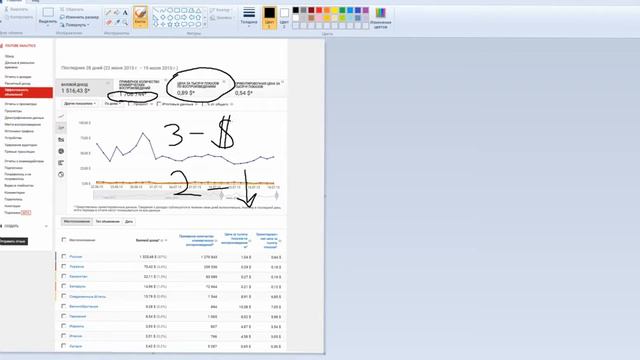Viewport: 640px width, 360px height.
Task: Click Изменить размер resize command
Action: (x=80, y=17)
